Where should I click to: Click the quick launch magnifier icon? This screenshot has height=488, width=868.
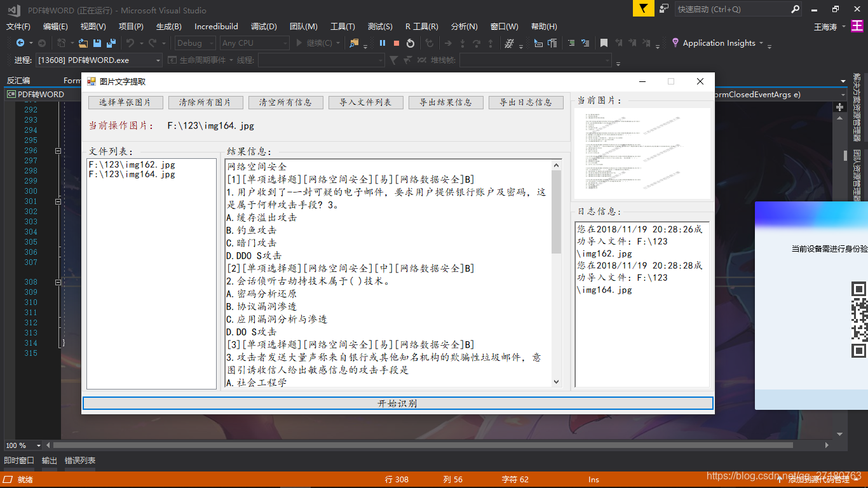(796, 9)
